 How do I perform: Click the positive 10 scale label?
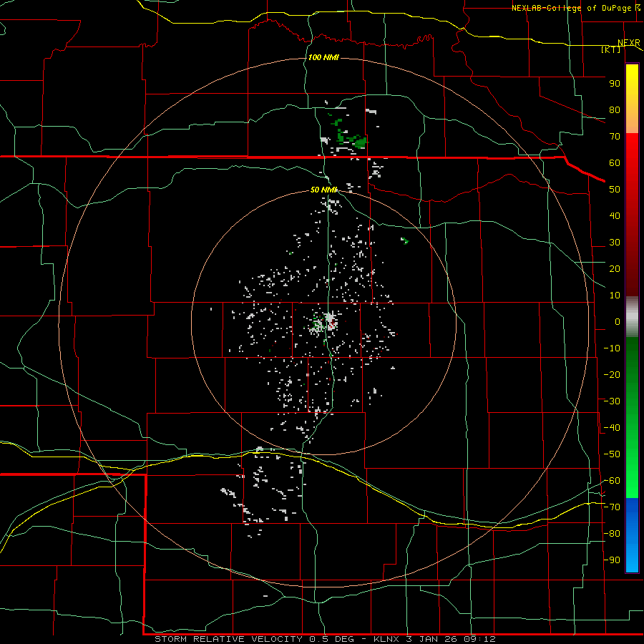click(615, 296)
